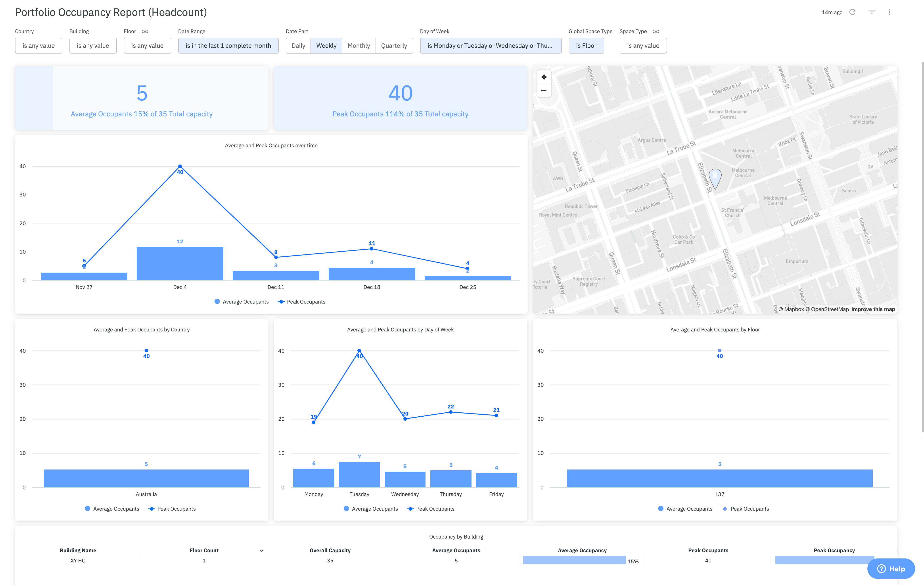Sort table by Peak Occupancy column
The height and width of the screenshot is (585, 924).
tap(834, 550)
